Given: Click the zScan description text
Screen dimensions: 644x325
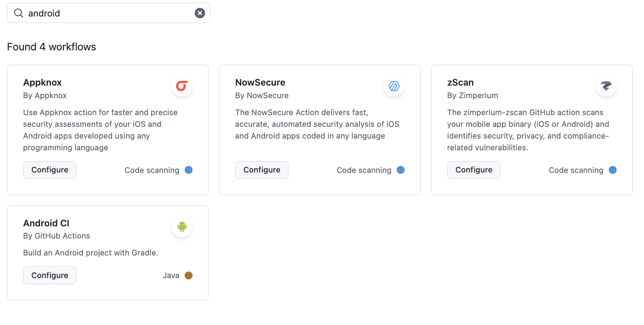Looking at the screenshot, I should point(528,130).
